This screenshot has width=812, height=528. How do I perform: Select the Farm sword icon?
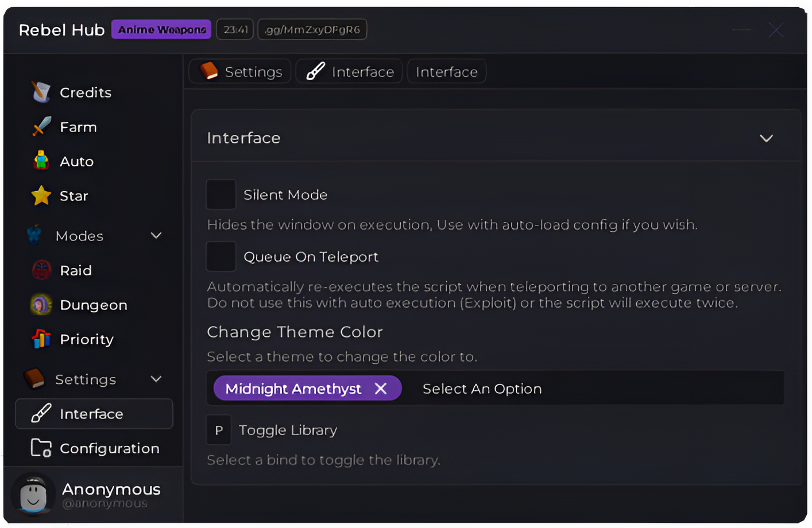40,126
